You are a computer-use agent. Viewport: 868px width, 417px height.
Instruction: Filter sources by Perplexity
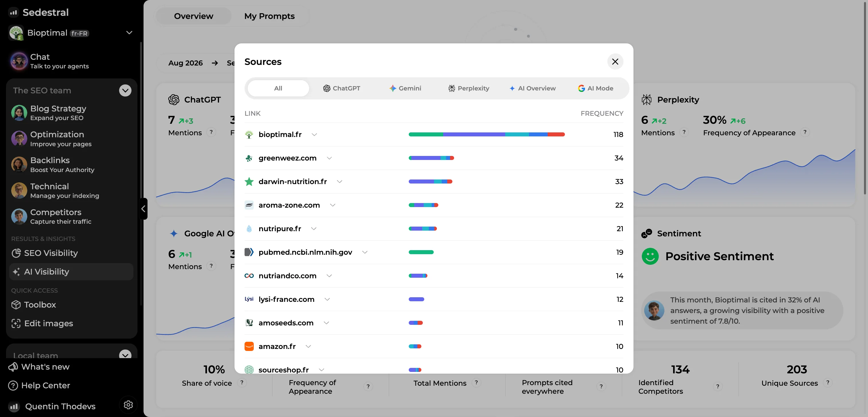(469, 88)
